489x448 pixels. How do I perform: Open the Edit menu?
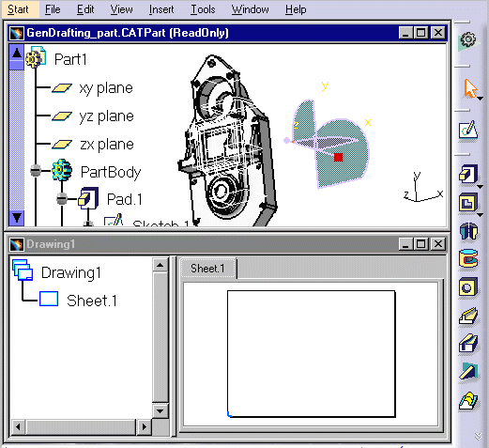[85, 9]
